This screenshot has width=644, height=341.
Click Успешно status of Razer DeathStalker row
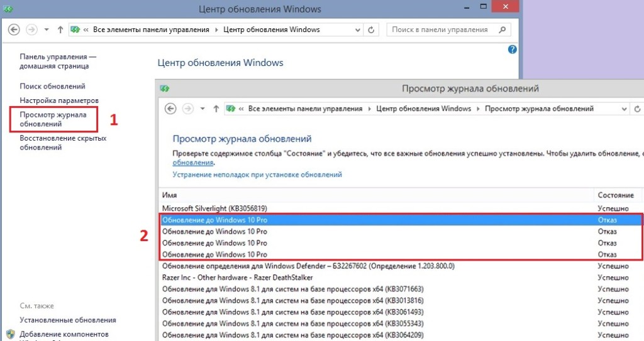pos(613,278)
